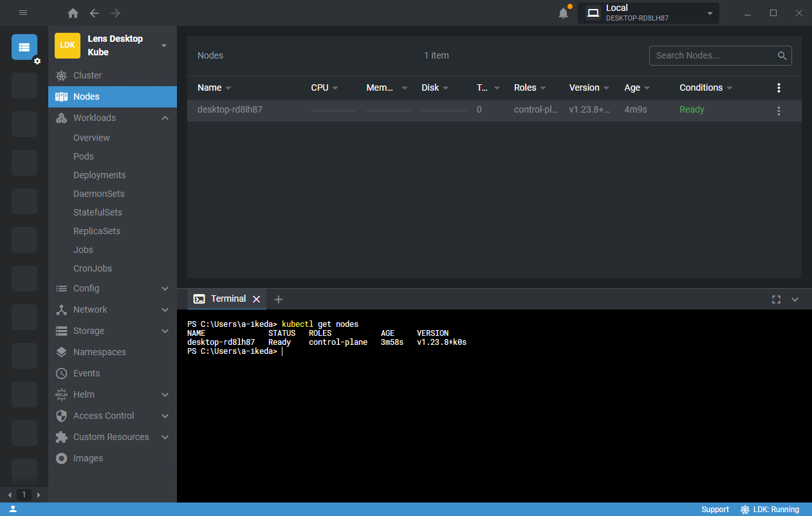Open Workloads Overview
Screen dimensions: 812x516
click(91, 138)
